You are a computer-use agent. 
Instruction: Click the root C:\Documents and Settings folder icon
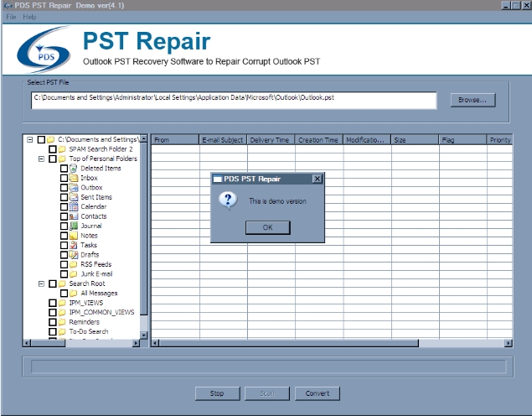(x=50, y=139)
